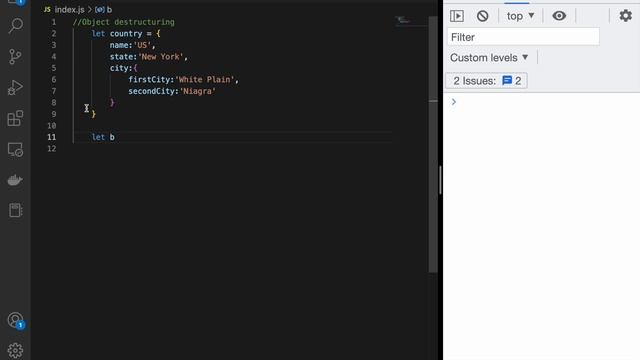Clear the console output

pyautogui.click(x=482, y=16)
